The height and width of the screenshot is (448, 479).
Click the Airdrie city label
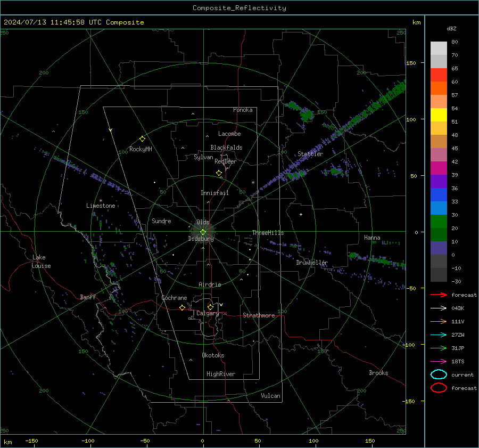pyautogui.click(x=210, y=284)
